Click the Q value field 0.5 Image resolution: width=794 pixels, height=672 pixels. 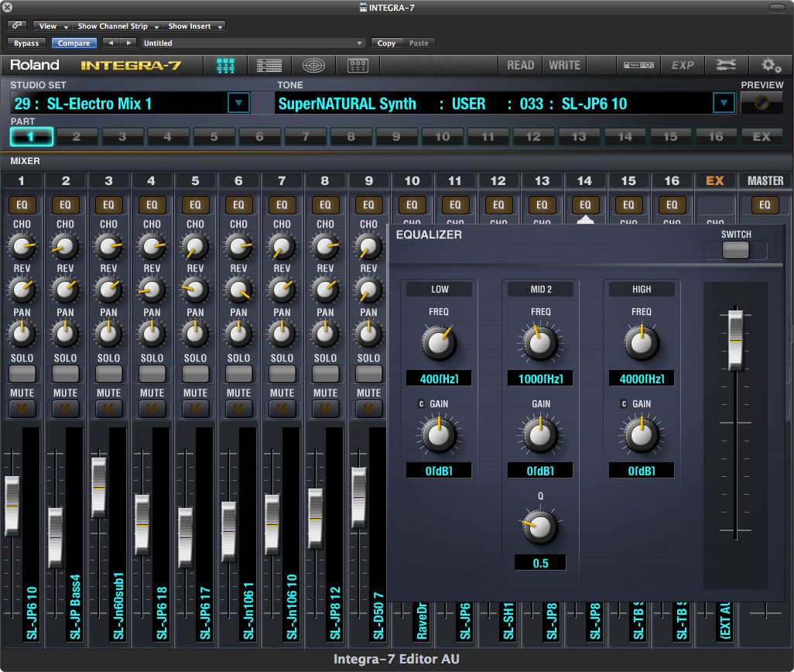(x=540, y=563)
